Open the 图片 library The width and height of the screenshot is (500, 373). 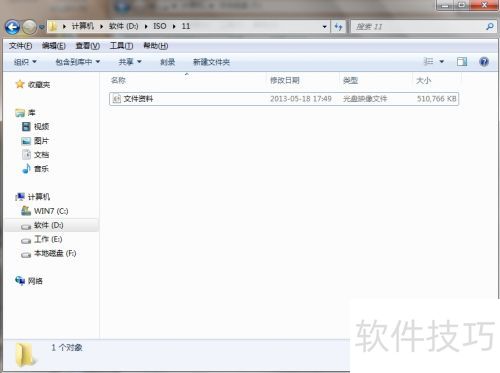[x=41, y=141]
